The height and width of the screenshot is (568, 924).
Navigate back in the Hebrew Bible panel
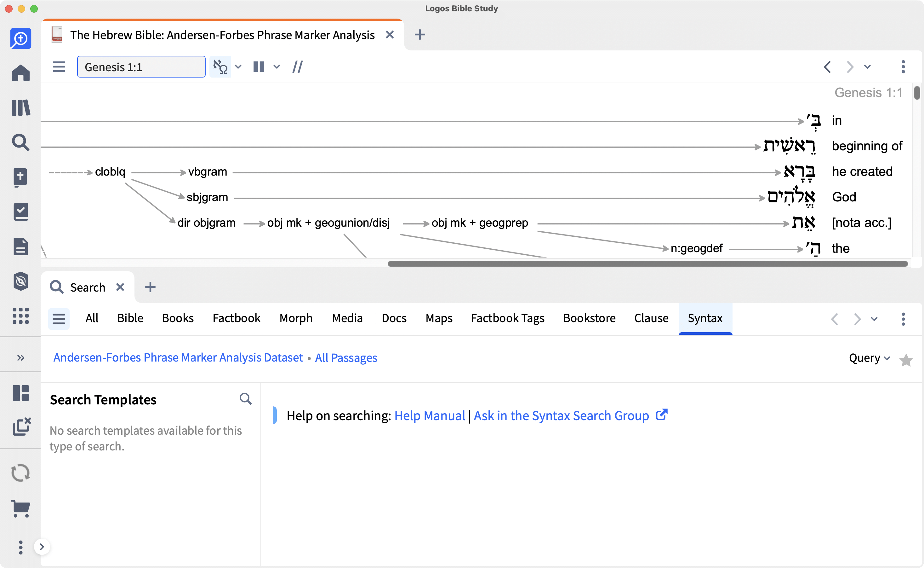(x=828, y=67)
